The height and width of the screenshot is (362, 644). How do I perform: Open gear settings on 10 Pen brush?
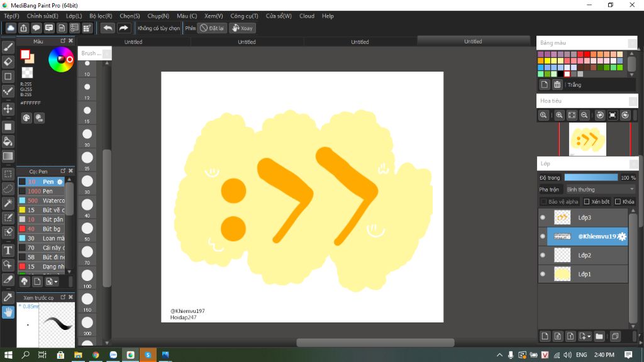click(60, 182)
